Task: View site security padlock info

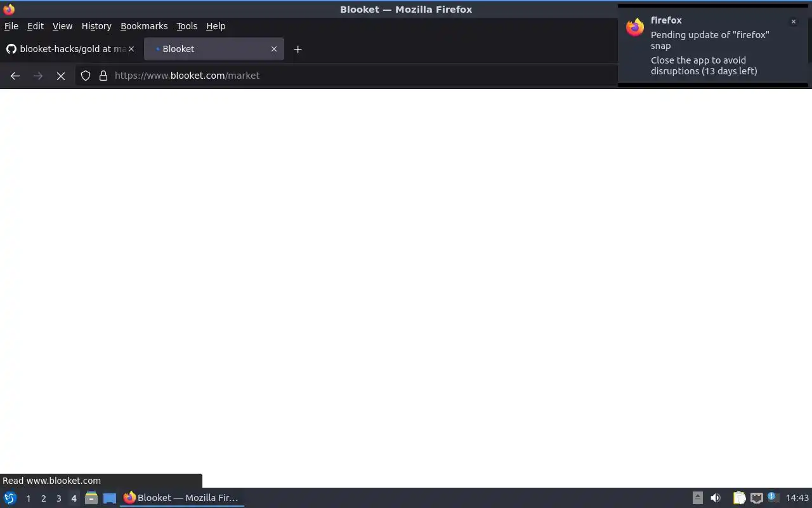Action: [x=103, y=76]
